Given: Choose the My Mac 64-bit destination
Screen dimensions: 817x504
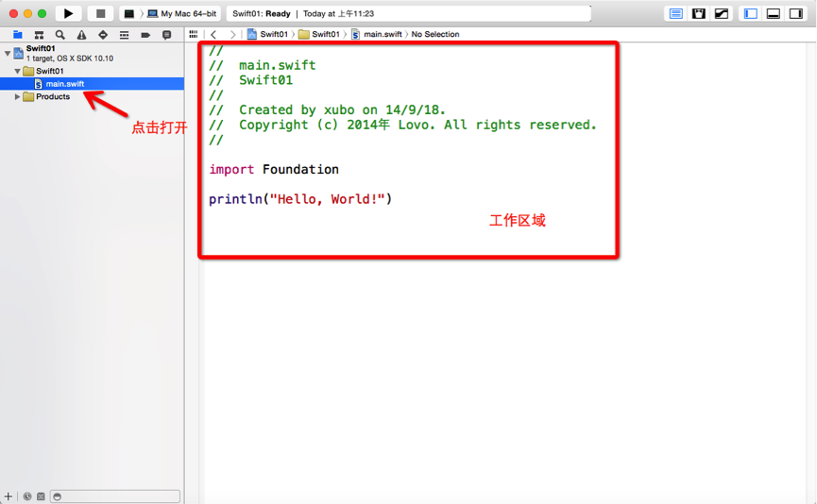Looking at the screenshot, I should (x=182, y=13).
